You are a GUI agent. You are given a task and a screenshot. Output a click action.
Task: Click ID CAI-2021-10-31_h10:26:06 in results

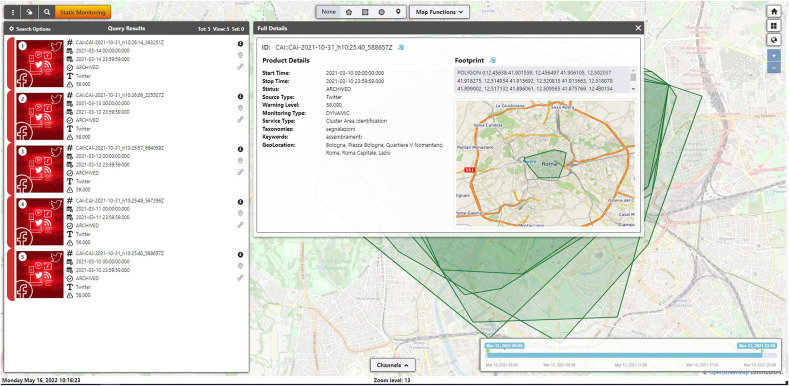[120, 95]
